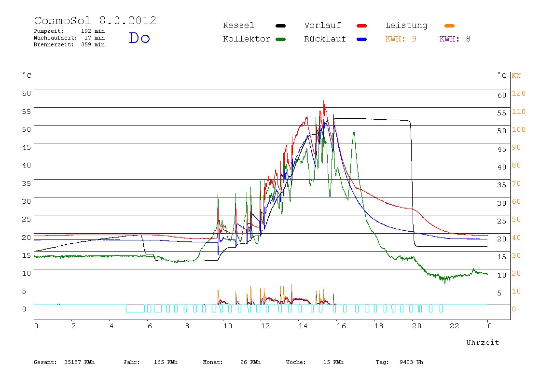Click the 'Monat:' label
The image size is (554, 392).
coord(213,362)
